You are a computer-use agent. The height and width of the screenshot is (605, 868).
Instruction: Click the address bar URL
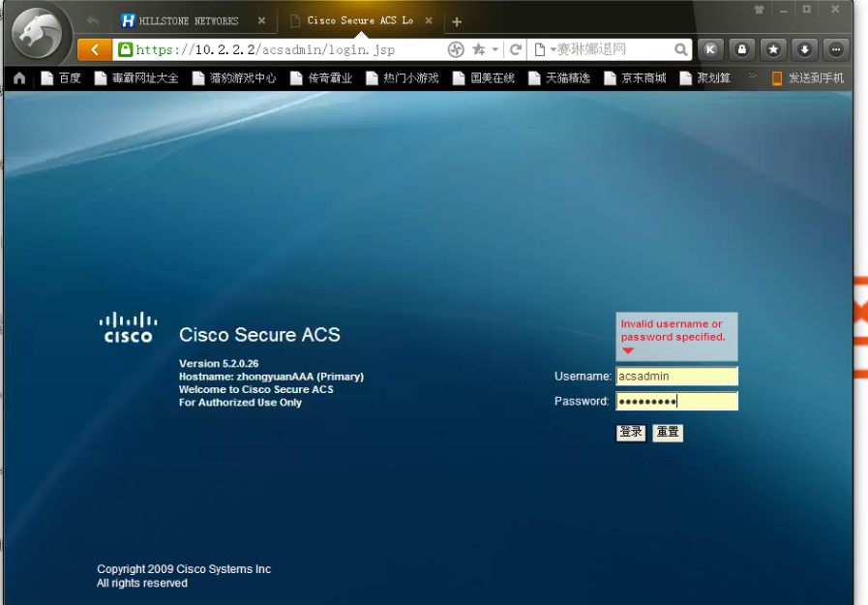(x=265, y=49)
